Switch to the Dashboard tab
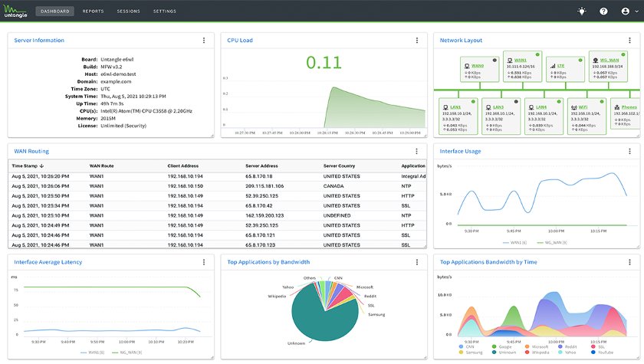The width and height of the screenshot is (644, 364). point(54,11)
